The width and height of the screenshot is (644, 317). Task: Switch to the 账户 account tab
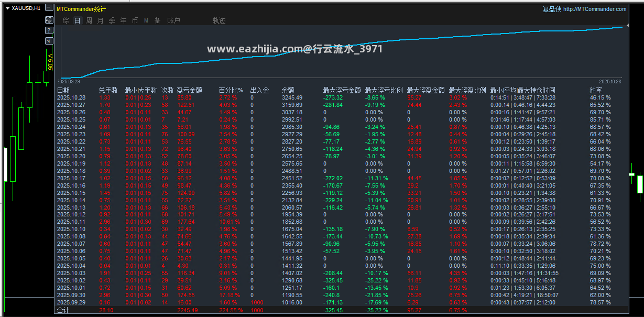pos(173,20)
